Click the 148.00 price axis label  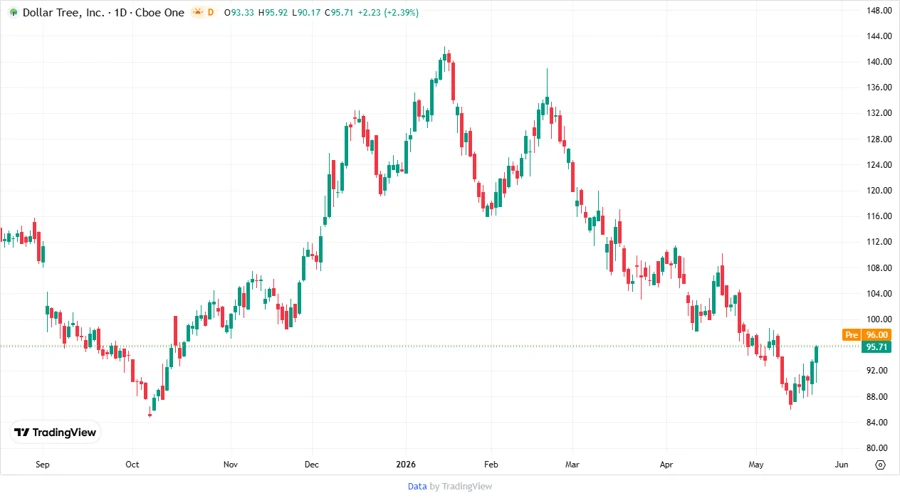point(879,10)
